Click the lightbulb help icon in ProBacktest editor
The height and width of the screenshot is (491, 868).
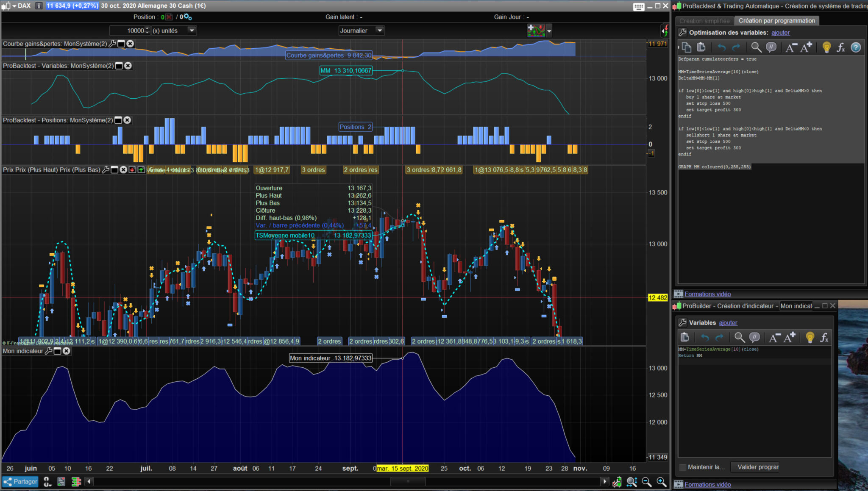(x=826, y=47)
